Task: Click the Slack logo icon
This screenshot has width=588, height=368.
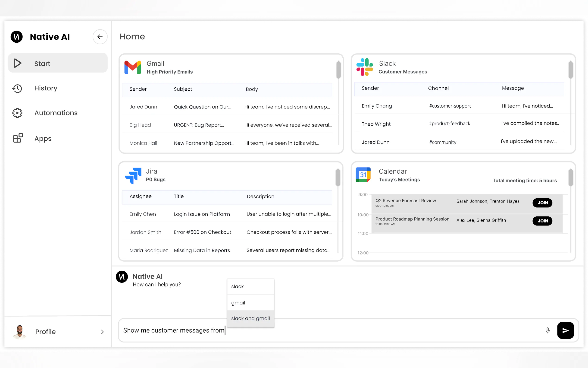Action: (364, 67)
